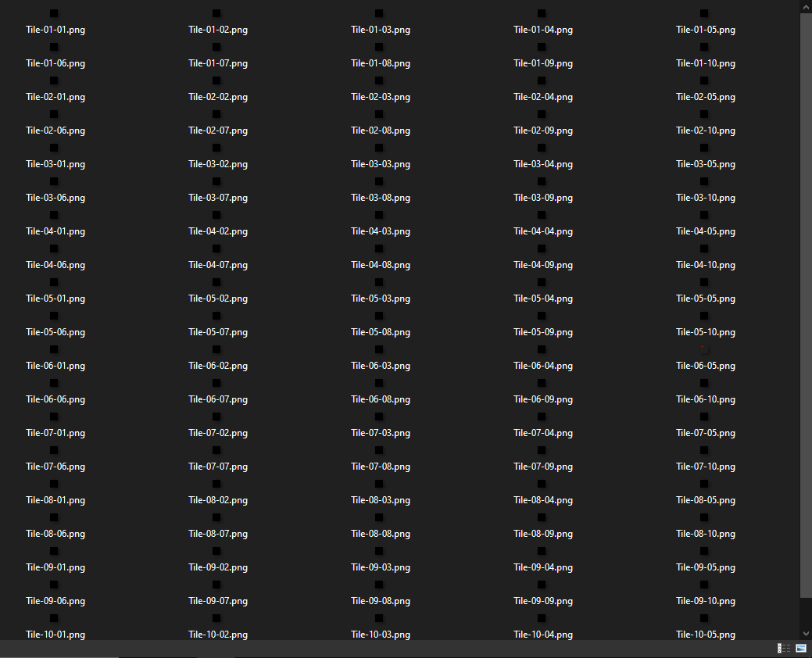
Task: Select thumbnail of Tile-01-05.png
Action: 704,13
